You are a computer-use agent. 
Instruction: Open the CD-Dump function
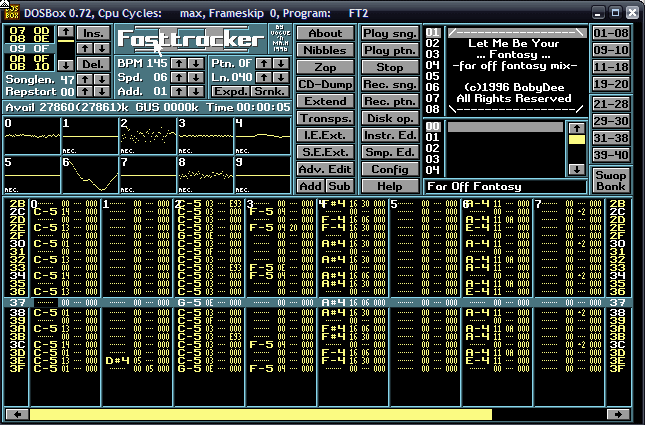pyautogui.click(x=325, y=84)
